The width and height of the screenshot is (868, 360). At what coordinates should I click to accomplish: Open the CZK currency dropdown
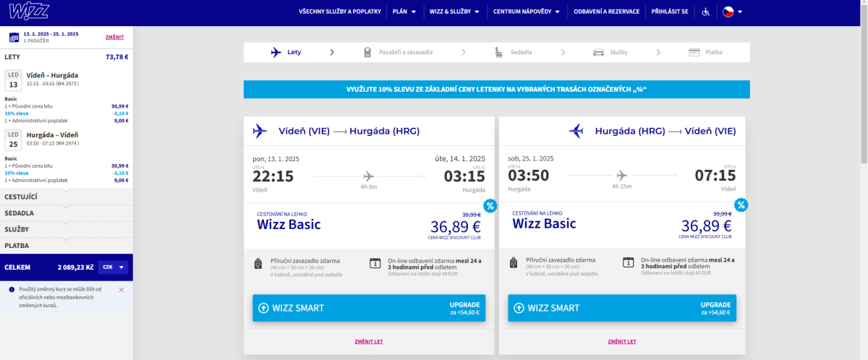tap(114, 267)
